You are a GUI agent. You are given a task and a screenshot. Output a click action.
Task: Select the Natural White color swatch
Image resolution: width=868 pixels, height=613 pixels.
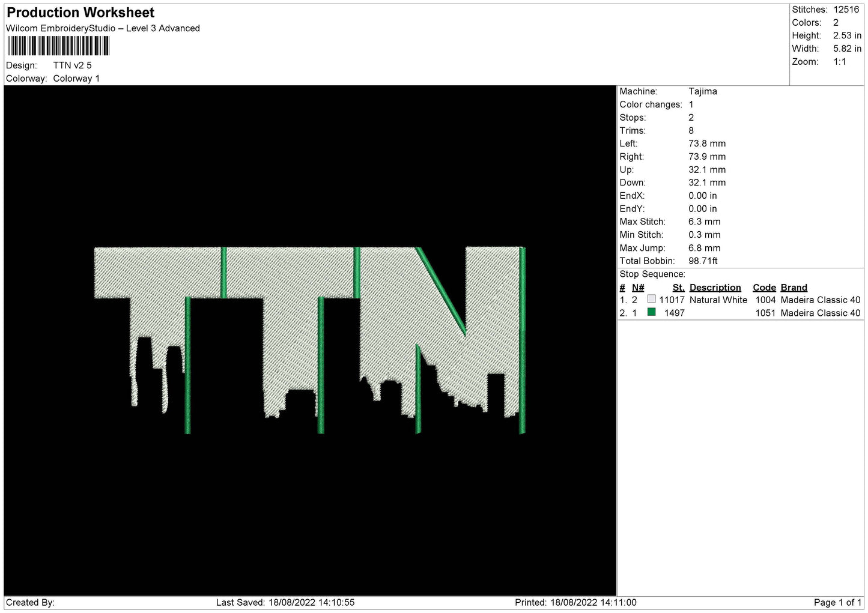click(x=651, y=299)
